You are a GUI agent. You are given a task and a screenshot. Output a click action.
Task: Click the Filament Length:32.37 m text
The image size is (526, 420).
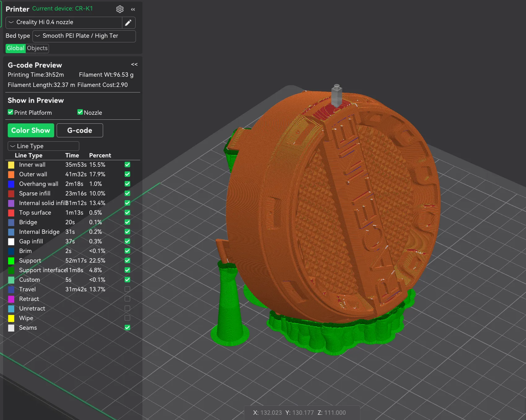point(41,85)
